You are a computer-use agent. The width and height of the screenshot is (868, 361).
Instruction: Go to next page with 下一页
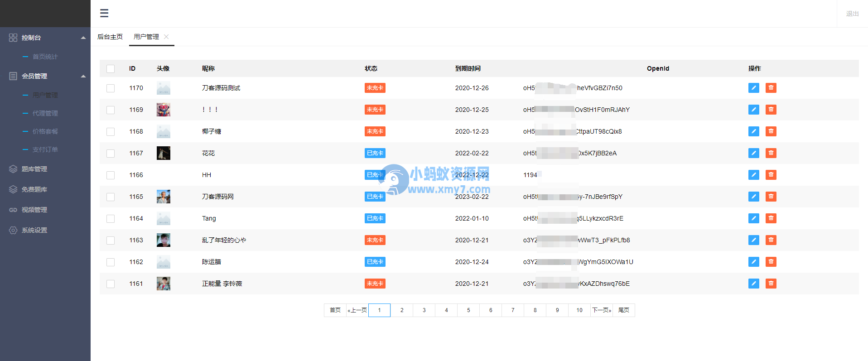point(602,310)
